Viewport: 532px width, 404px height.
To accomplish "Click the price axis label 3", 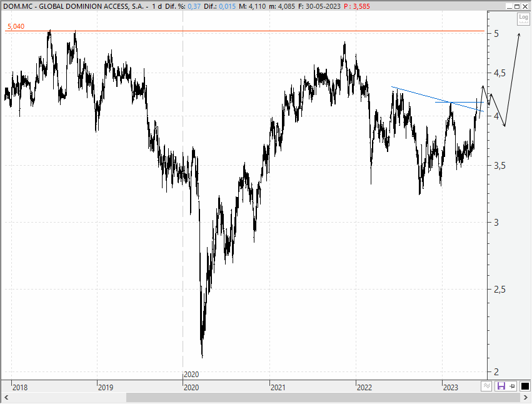I will pyautogui.click(x=496, y=223).
